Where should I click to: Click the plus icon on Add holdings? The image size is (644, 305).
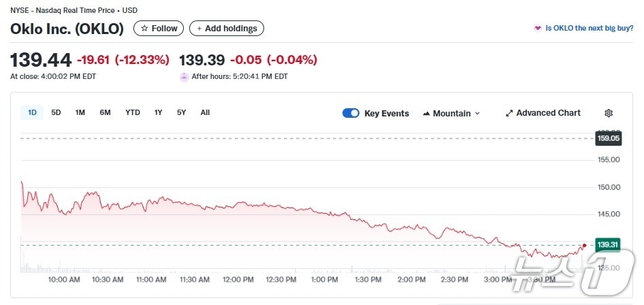[x=199, y=29]
